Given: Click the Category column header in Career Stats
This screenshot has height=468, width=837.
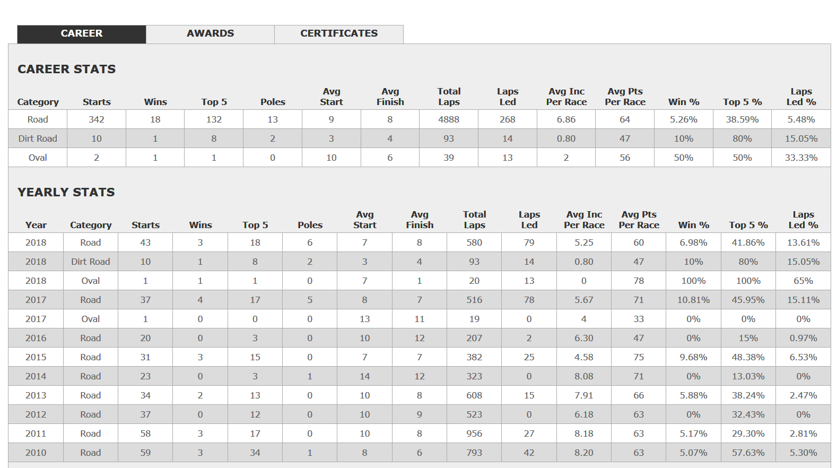Looking at the screenshot, I should coord(38,102).
